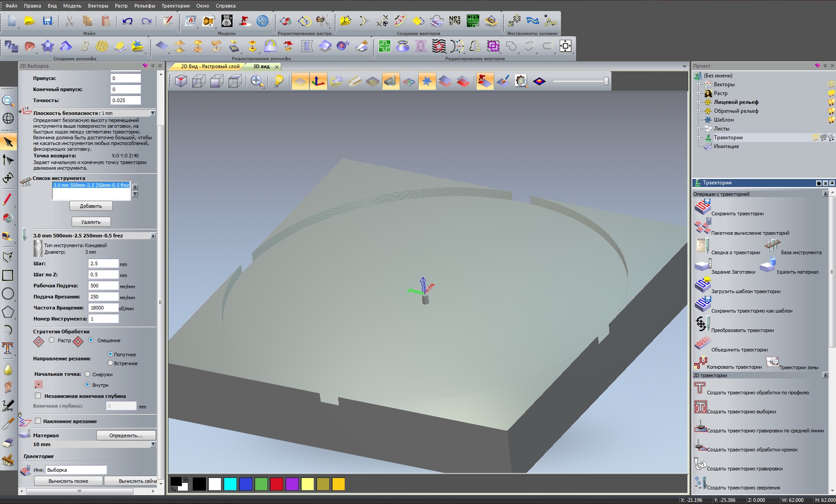This screenshot has width=836, height=504.
Task: Choose Встречное cutting direction
Action: click(x=110, y=363)
